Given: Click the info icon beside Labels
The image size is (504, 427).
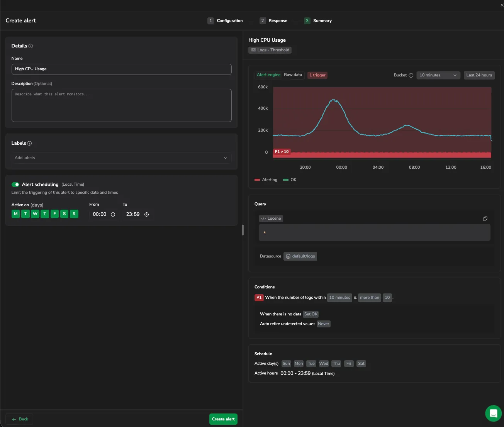Looking at the screenshot, I should pyautogui.click(x=29, y=143).
